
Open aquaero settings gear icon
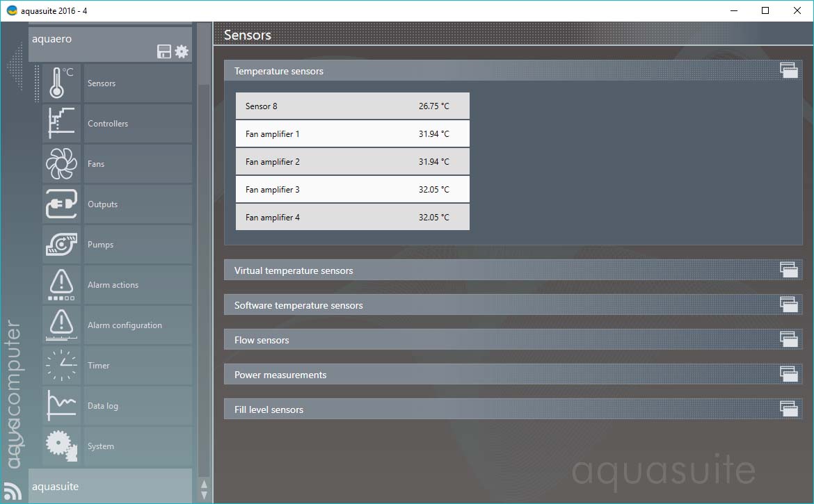[x=182, y=51]
